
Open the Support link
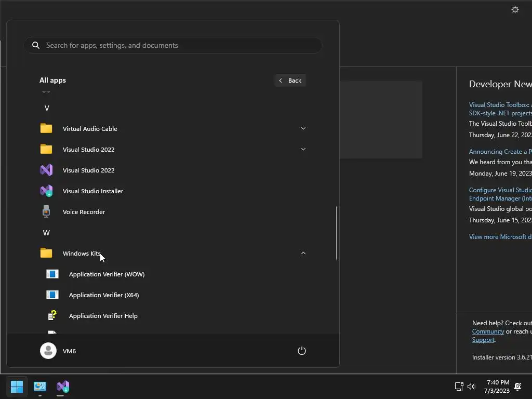click(483, 340)
